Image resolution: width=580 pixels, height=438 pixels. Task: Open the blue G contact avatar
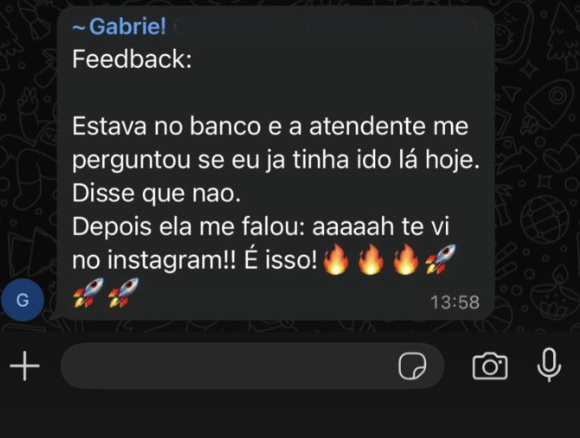point(23,300)
